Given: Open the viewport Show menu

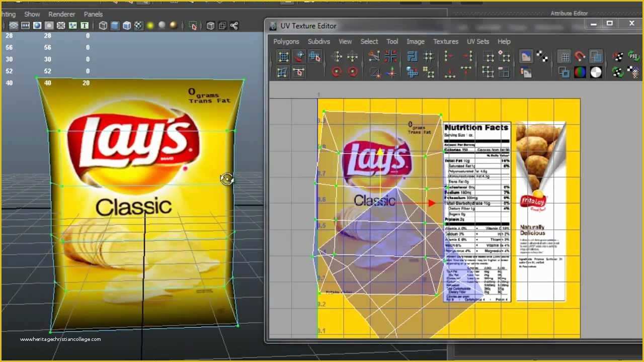Looking at the screenshot, I should [32, 14].
